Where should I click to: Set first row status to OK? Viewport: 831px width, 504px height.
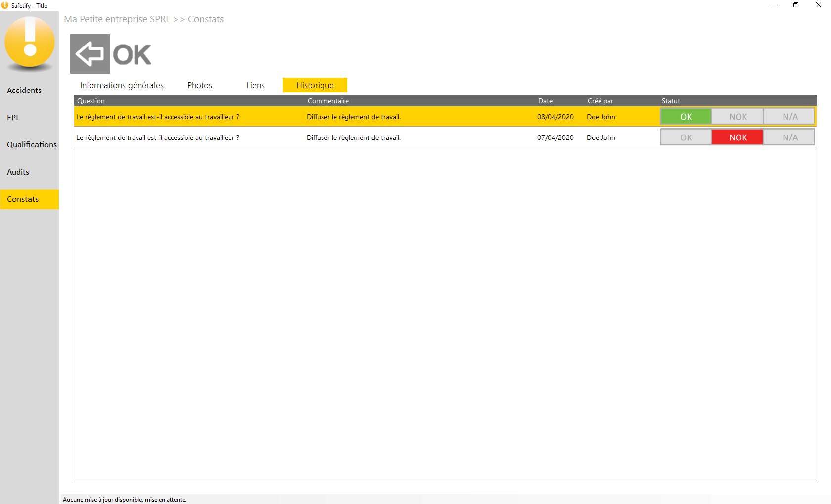point(686,117)
